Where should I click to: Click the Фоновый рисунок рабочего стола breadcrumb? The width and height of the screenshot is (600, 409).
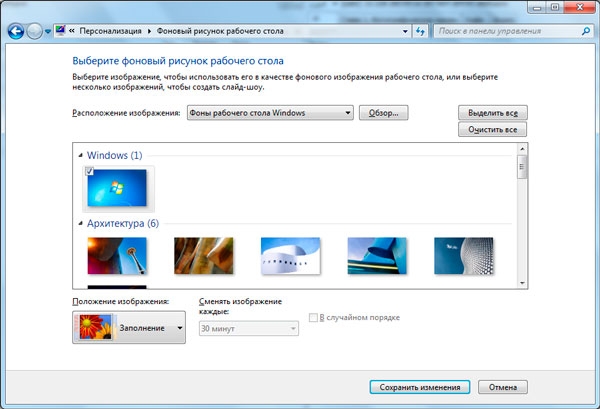pyautogui.click(x=215, y=32)
